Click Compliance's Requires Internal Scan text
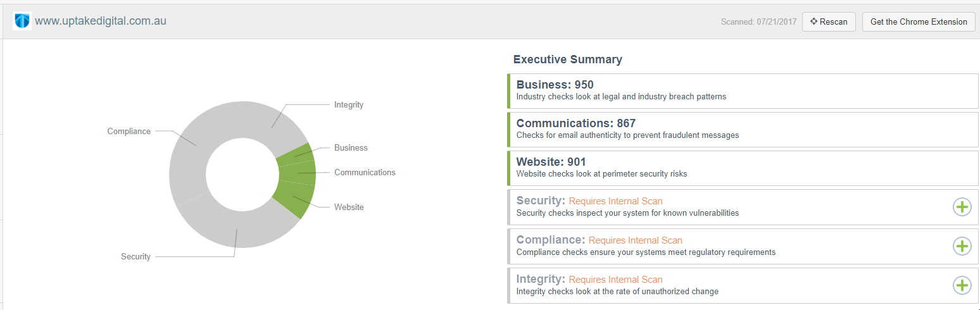 coord(635,240)
